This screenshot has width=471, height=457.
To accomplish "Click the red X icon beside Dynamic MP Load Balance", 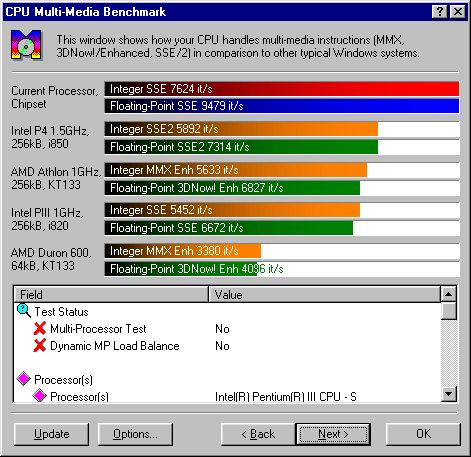I will tap(40, 345).
